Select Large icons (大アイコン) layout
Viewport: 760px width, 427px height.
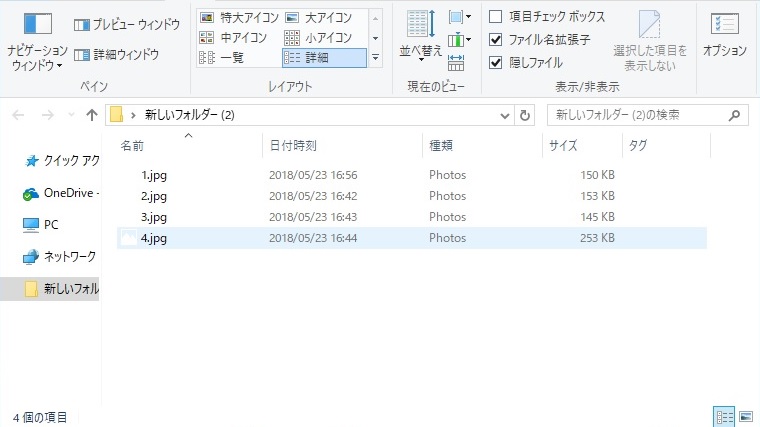318,18
